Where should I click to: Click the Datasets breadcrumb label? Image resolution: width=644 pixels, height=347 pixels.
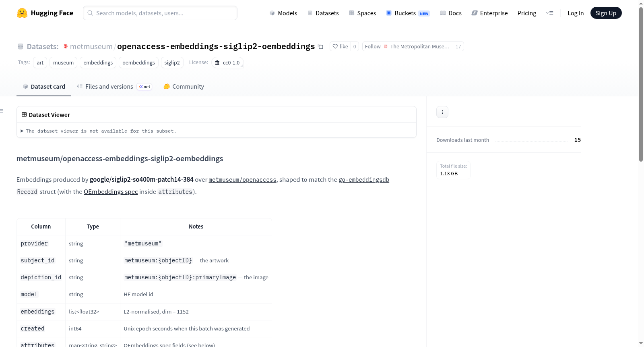coord(43,46)
